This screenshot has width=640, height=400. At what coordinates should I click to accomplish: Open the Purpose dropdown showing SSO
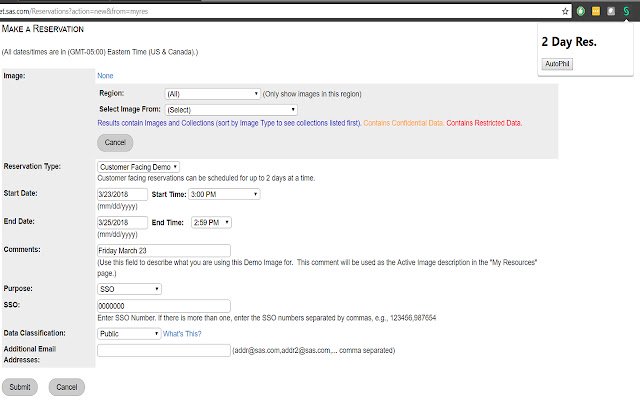[x=129, y=289]
